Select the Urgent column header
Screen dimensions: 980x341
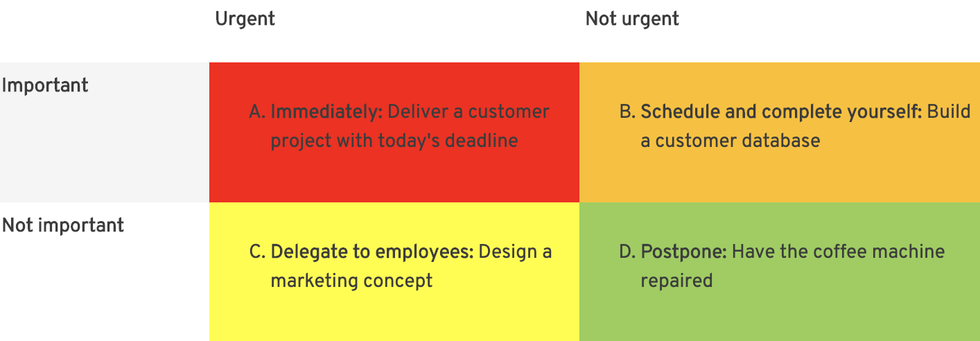point(245,19)
